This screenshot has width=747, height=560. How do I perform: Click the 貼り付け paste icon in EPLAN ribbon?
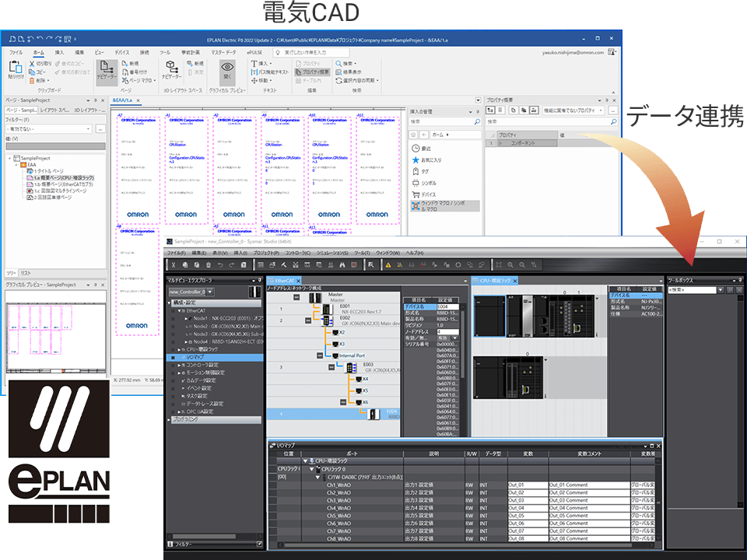tap(16, 70)
